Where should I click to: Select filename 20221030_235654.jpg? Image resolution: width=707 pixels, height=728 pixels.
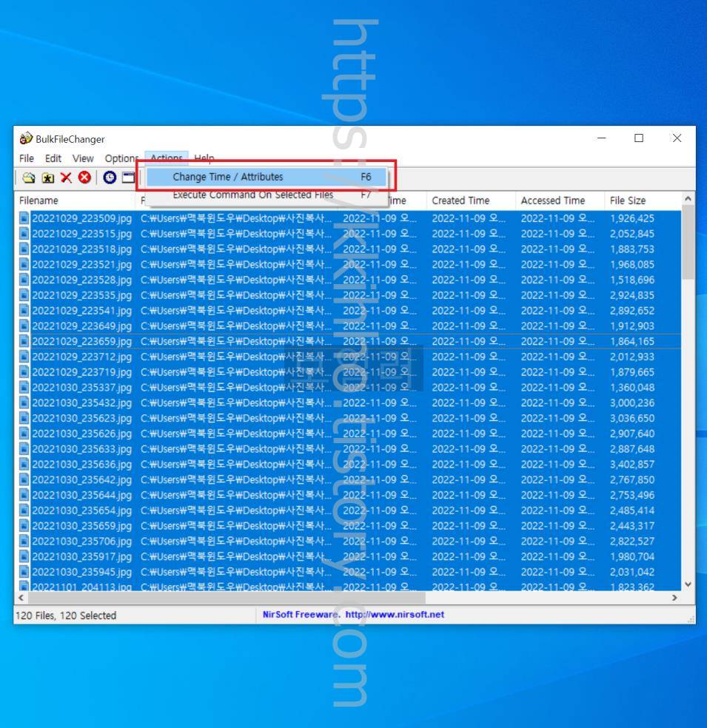pos(81,510)
